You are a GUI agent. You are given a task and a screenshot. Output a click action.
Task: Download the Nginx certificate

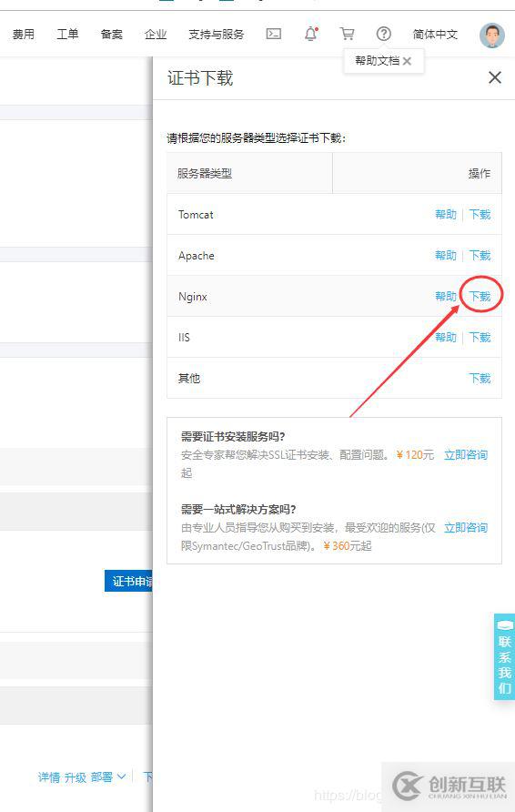click(x=480, y=296)
